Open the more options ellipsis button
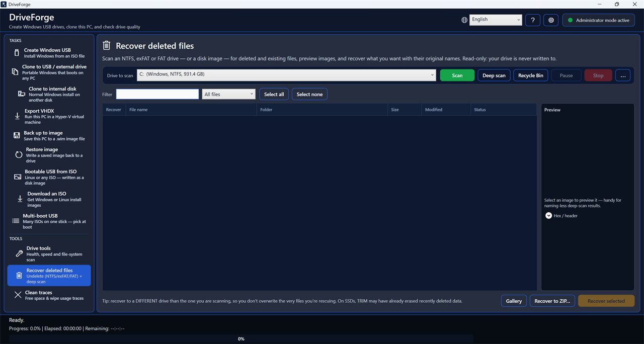This screenshot has width=644, height=344. coord(623,75)
